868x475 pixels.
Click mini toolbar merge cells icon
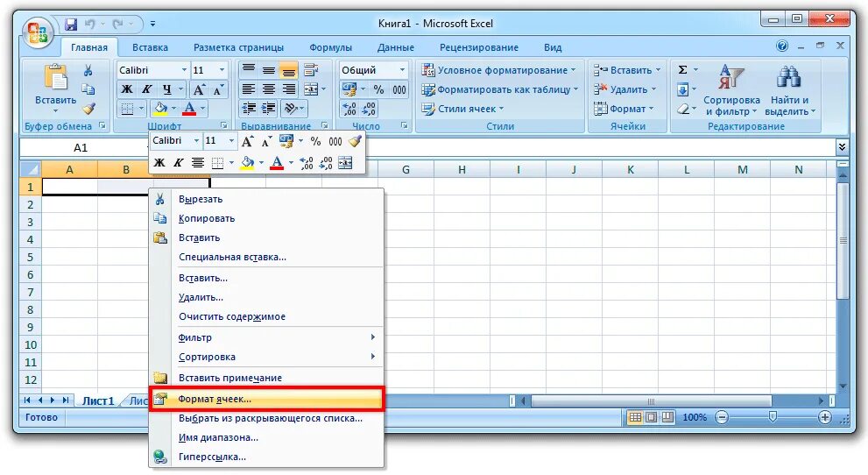345,163
